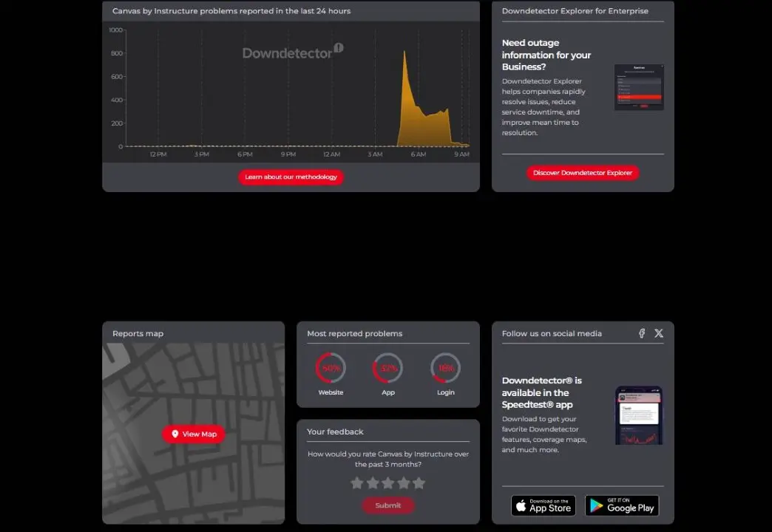Click the Speedtest app phone image
Screen dimensions: 772x532
click(639, 415)
